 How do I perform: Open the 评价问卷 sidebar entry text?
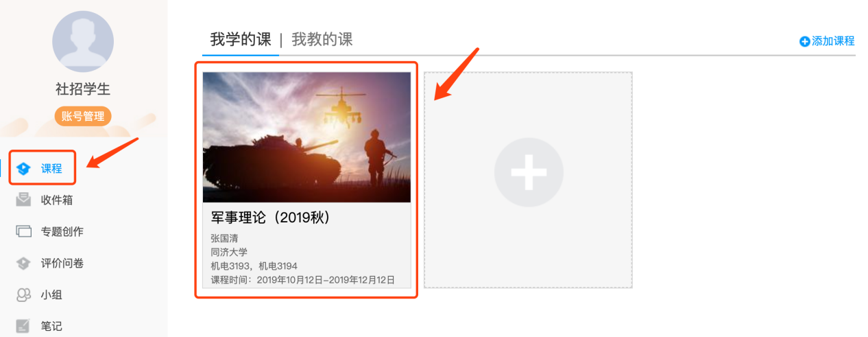click(62, 264)
